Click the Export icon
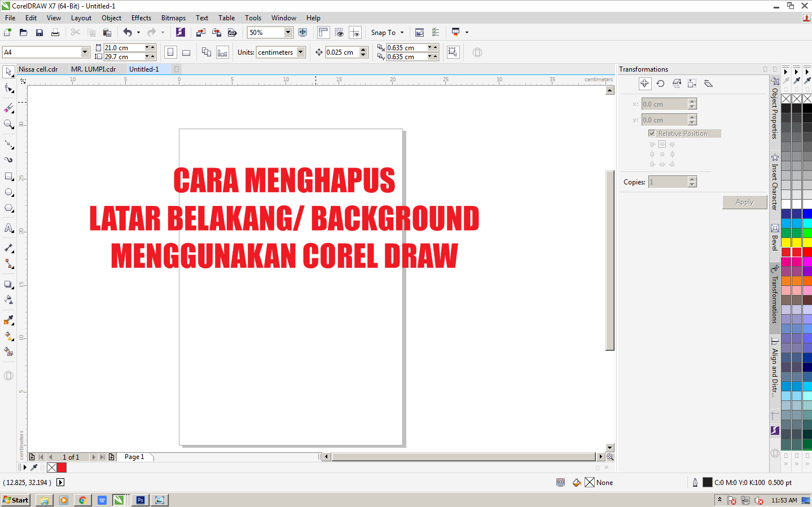 [x=216, y=33]
